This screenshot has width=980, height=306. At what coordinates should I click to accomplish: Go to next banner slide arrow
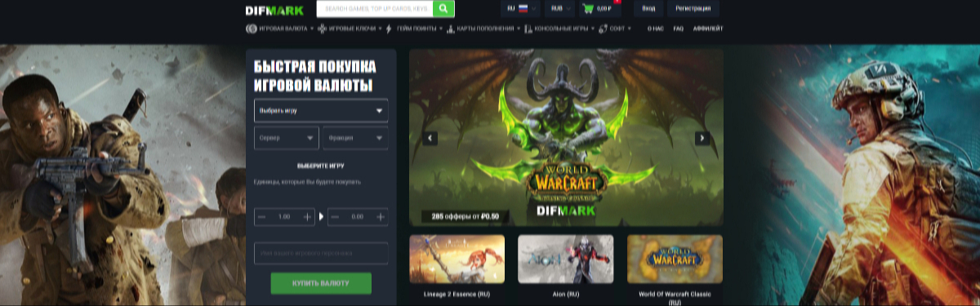[702, 138]
